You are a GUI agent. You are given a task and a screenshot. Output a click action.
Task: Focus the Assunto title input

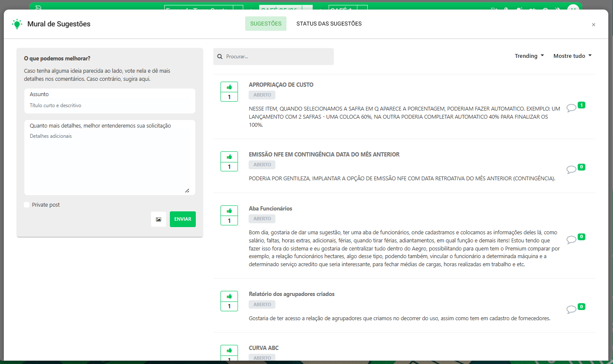(x=110, y=105)
